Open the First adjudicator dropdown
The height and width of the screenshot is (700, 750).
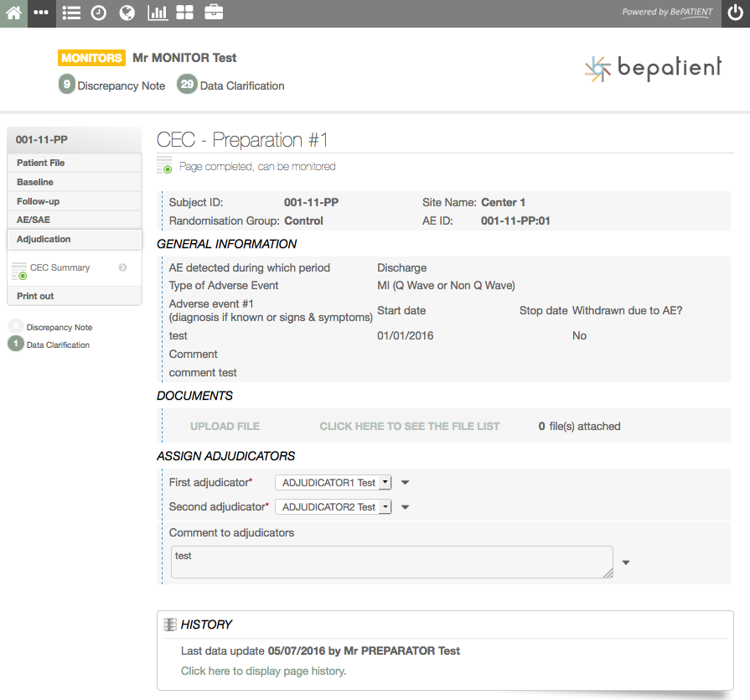(x=333, y=483)
